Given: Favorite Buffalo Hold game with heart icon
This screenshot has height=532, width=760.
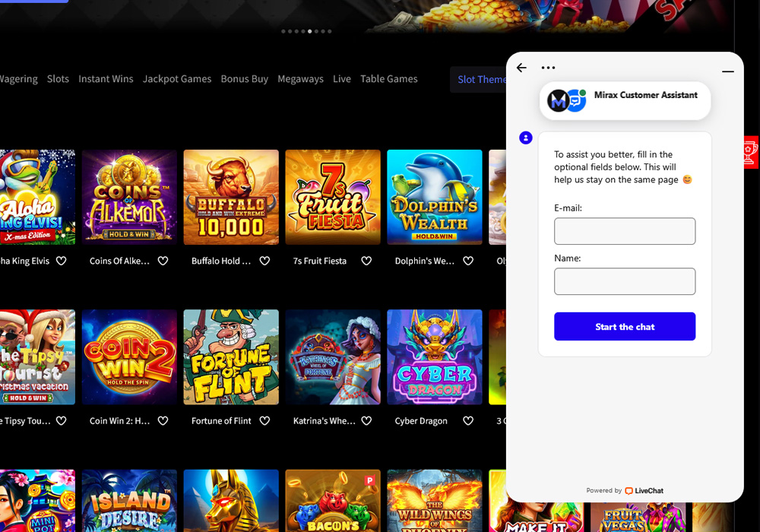Looking at the screenshot, I should click(x=264, y=261).
